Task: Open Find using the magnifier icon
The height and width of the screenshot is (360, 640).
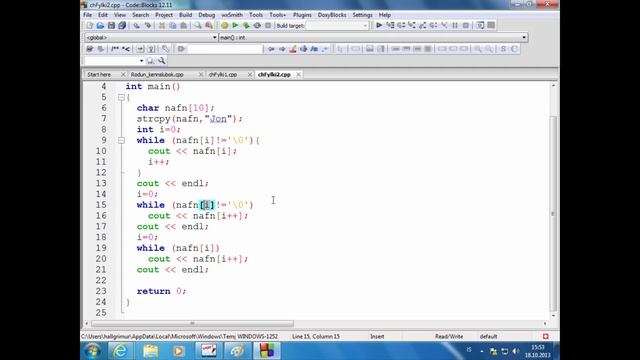Action: click(x=198, y=25)
